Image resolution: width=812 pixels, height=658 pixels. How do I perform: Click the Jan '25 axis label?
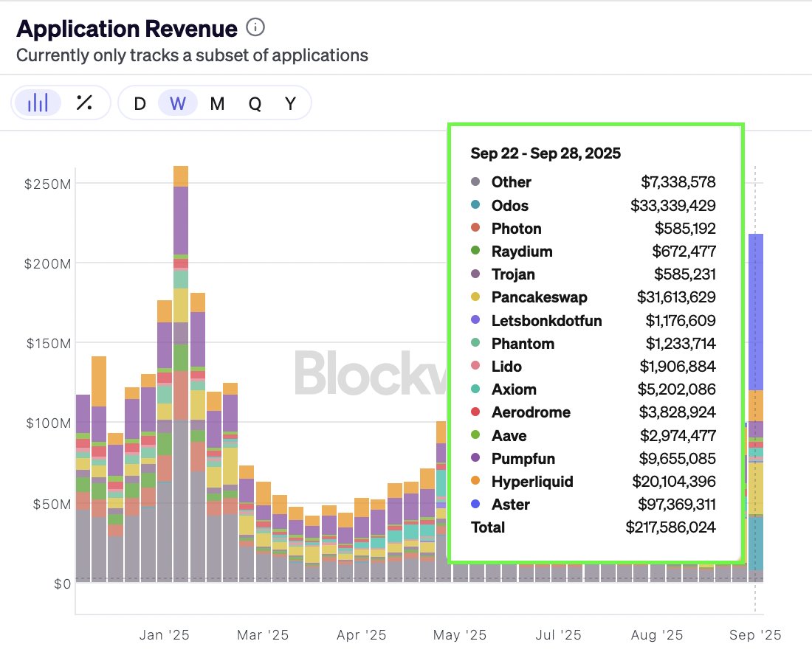click(x=164, y=634)
